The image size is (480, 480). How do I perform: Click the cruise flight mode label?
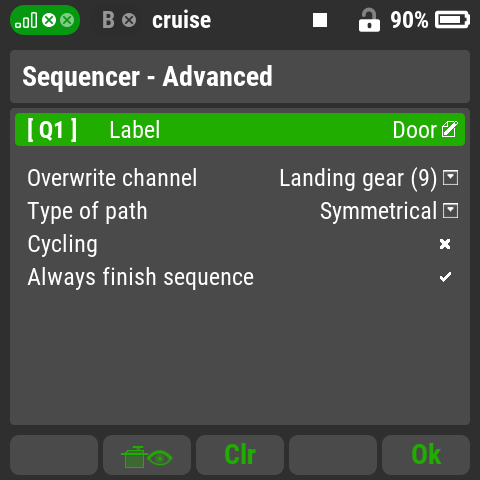point(182,20)
